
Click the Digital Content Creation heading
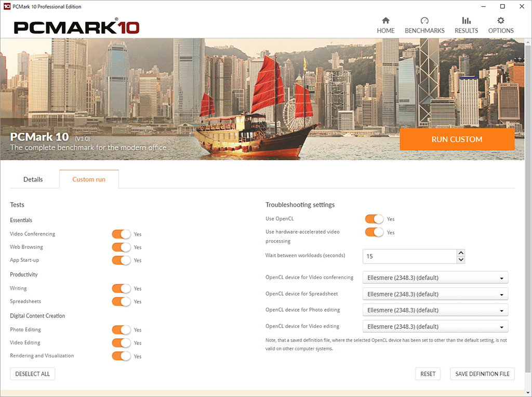point(37,316)
